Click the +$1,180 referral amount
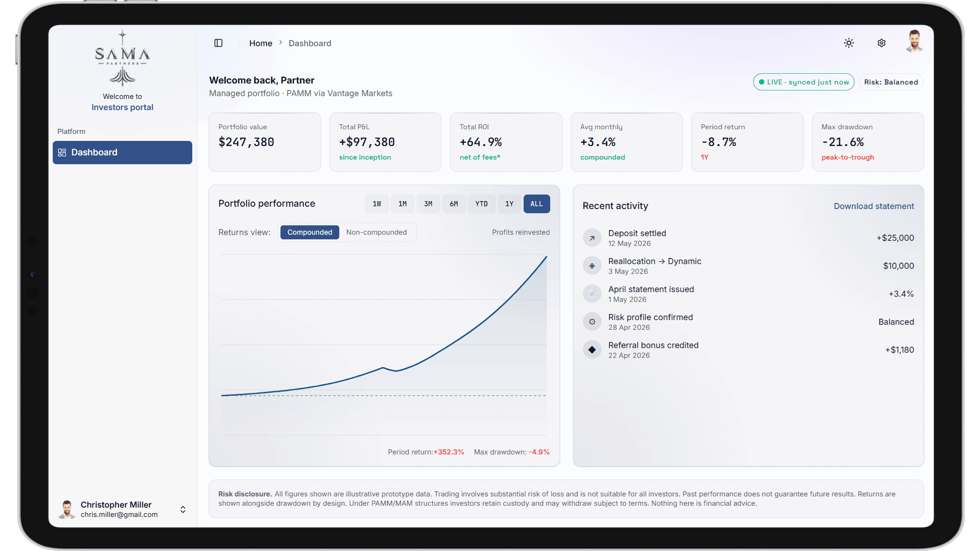The height and width of the screenshot is (551, 980). 899,350
